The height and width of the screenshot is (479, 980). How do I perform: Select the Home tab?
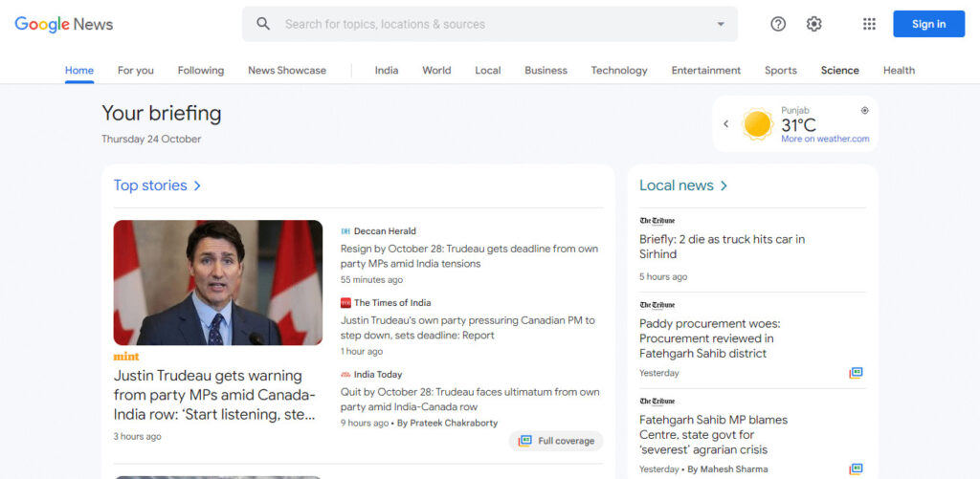(x=79, y=71)
